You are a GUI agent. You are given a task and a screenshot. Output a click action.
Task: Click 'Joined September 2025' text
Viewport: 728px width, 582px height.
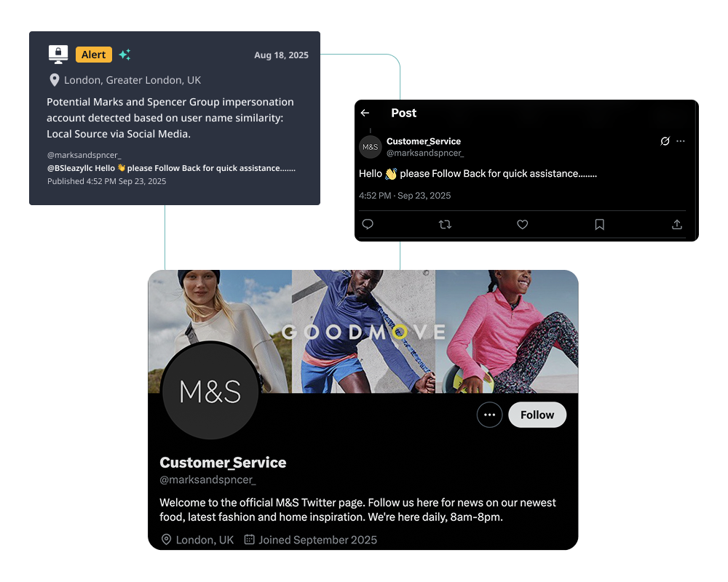coord(317,541)
